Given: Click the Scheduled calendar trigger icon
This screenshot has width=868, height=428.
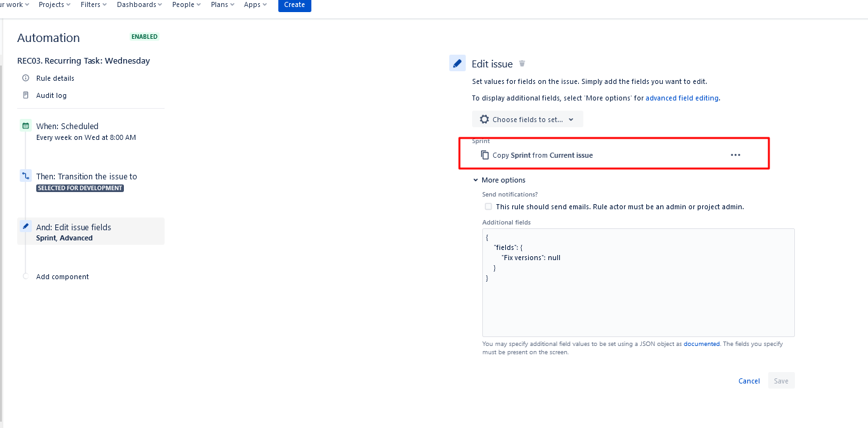Looking at the screenshot, I should click(25, 125).
